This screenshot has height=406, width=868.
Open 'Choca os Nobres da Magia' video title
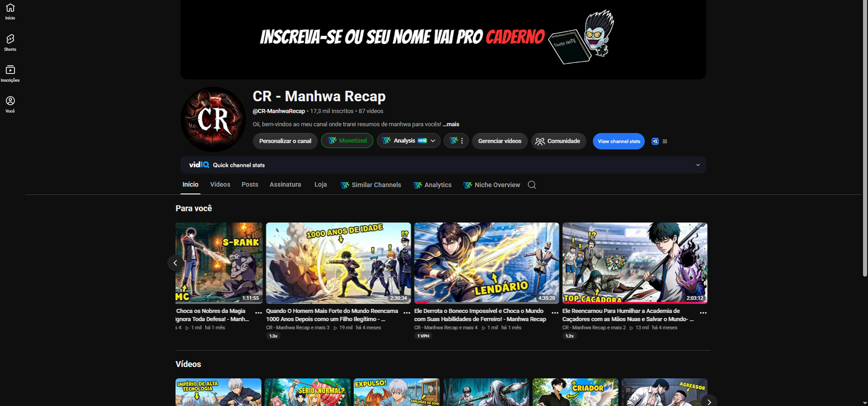click(x=213, y=315)
